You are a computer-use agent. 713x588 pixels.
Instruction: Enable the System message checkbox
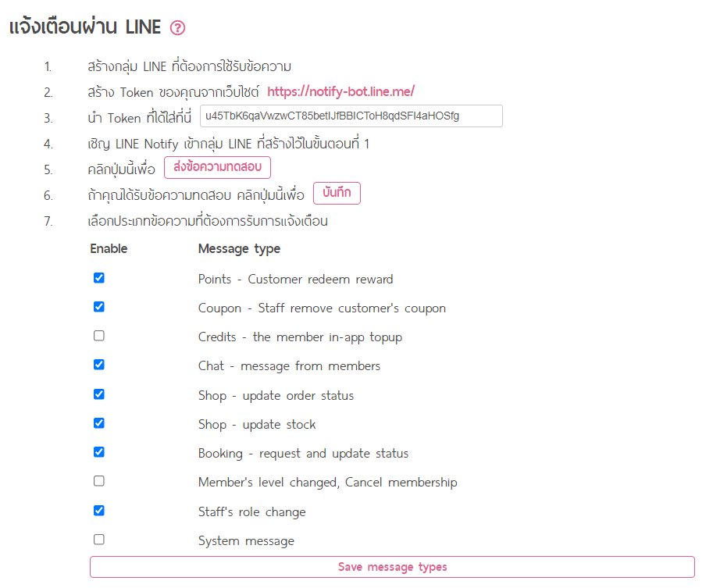click(x=99, y=540)
